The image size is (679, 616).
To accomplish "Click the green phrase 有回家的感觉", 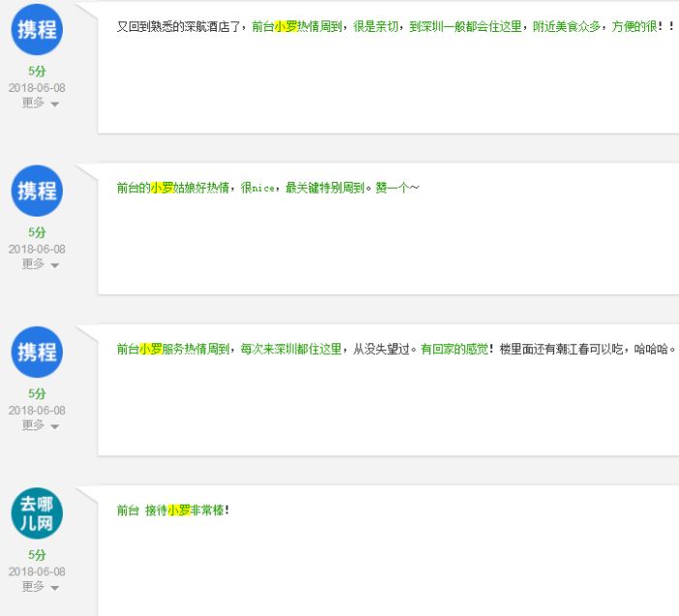I will (x=455, y=349).
